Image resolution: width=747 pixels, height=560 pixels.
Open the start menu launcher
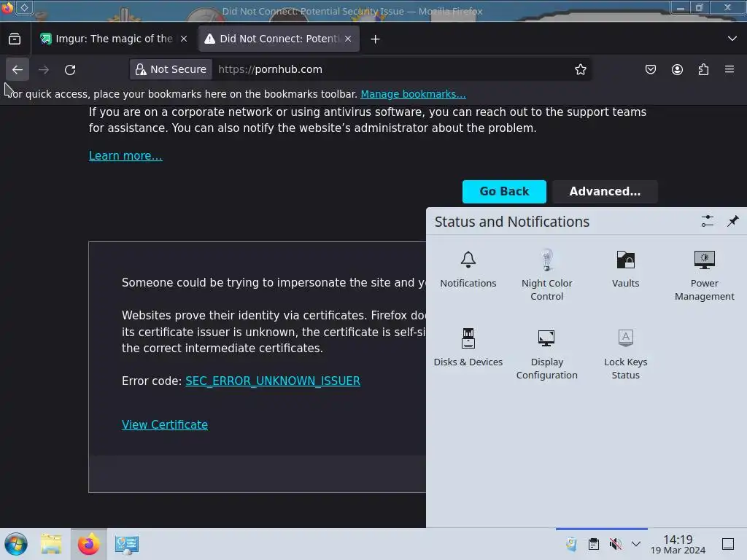pyautogui.click(x=16, y=544)
